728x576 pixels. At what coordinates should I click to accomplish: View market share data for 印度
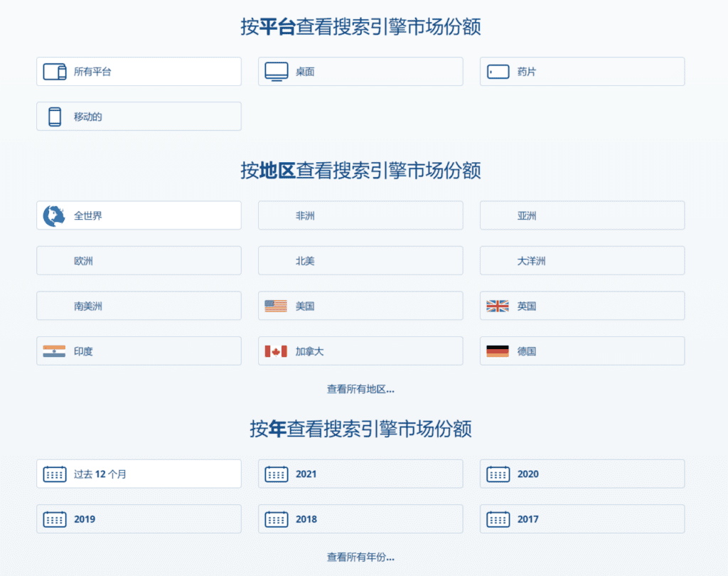pos(139,351)
